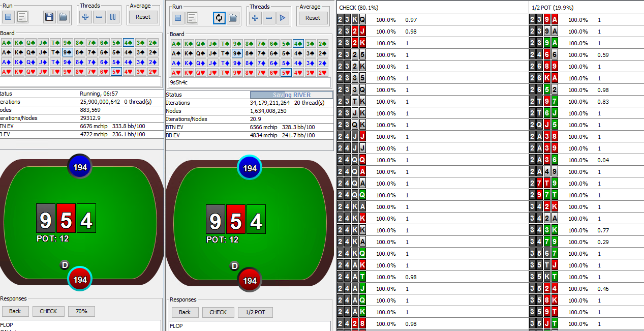Click the green 4 table card in right window

(256, 219)
